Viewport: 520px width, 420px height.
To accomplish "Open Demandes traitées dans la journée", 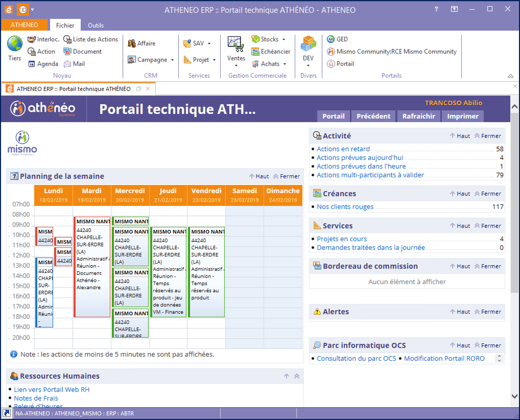I will [x=371, y=248].
